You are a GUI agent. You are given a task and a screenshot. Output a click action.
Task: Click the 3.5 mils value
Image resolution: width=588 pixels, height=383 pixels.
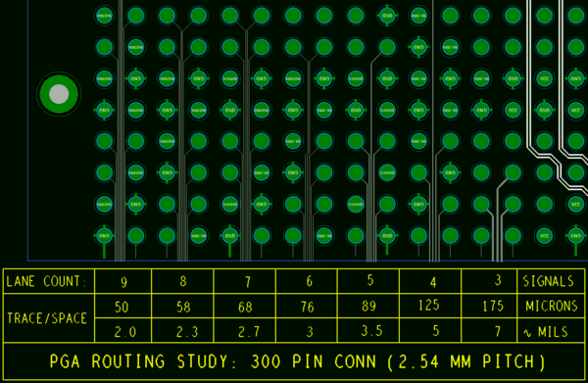coord(371,331)
